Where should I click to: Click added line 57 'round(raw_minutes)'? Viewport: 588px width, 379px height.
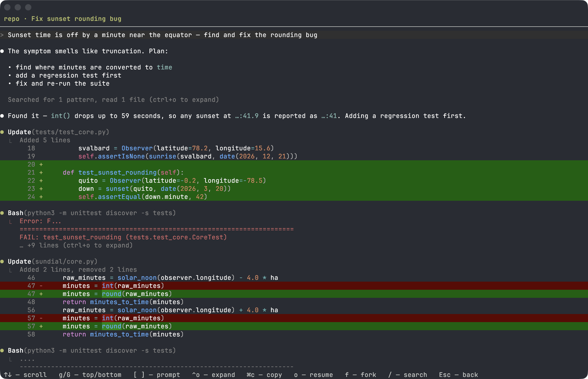[294, 326]
